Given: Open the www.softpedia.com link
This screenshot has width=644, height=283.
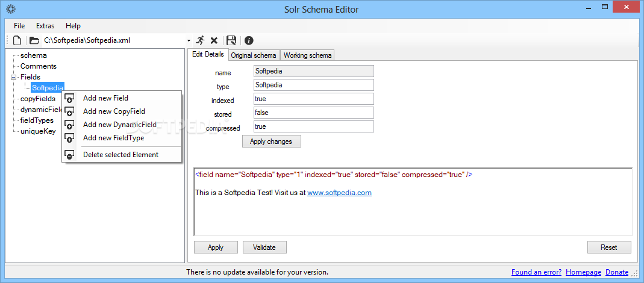Looking at the screenshot, I should point(339,192).
